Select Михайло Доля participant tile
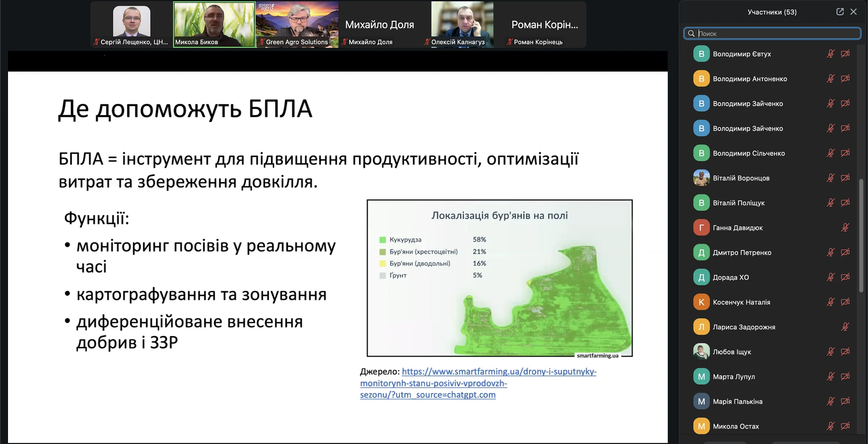Image resolution: width=868 pixels, height=444 pixels. pos(379,24)
